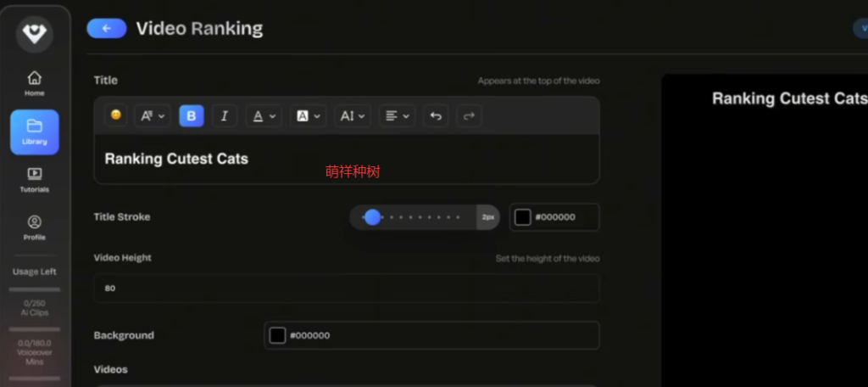Click the app logo in sidebar

tap(35, 33)
